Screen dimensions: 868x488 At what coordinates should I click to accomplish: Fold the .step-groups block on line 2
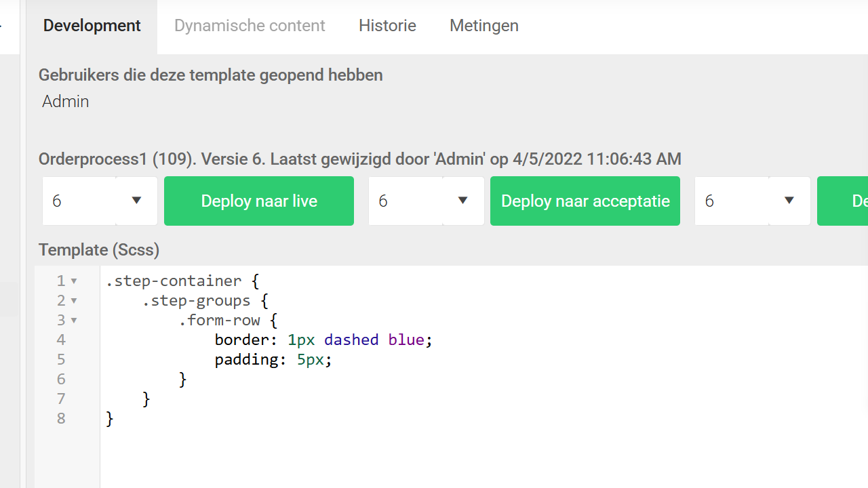coord(74,301)
